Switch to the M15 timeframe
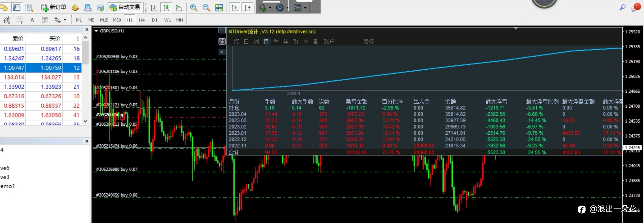Viewport: 644px width, 223px height. 104,20
